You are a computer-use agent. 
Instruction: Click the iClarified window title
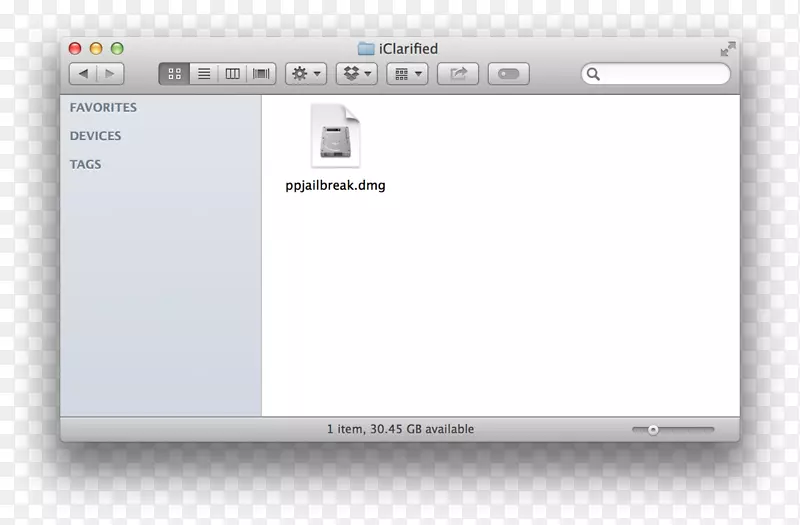pos(408,48)
